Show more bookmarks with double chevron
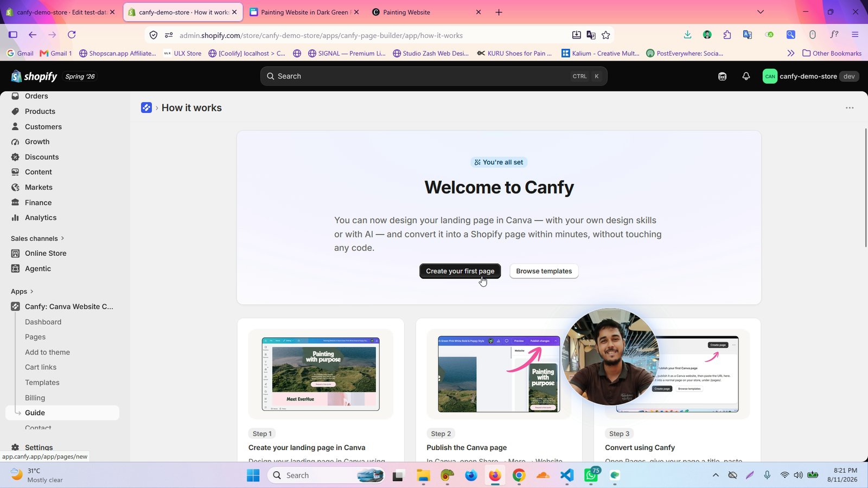Image resolution: width=868 pixels, height=488 pixels. (x=790, y=53)
